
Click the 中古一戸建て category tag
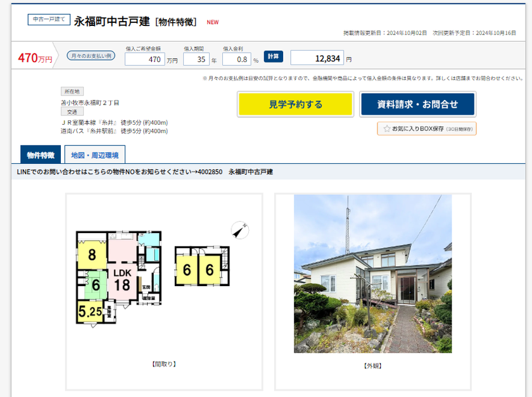pos(49,20)
